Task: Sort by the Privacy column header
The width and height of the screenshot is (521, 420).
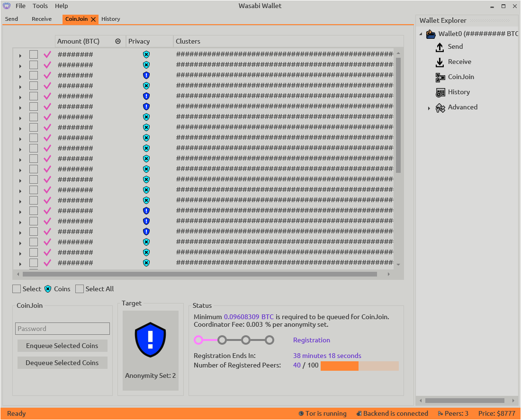Action: tap(150, 41)
